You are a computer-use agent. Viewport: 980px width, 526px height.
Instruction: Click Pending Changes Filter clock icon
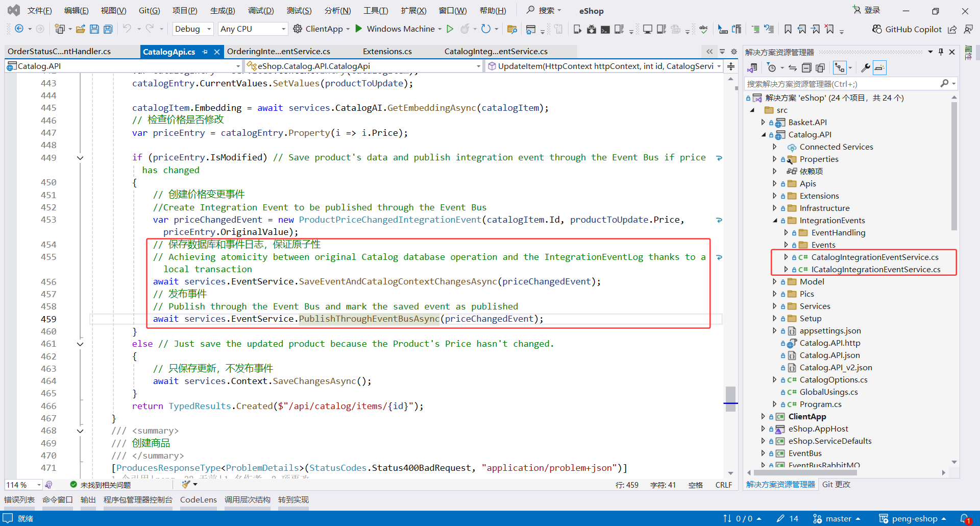tap(771, 68)
